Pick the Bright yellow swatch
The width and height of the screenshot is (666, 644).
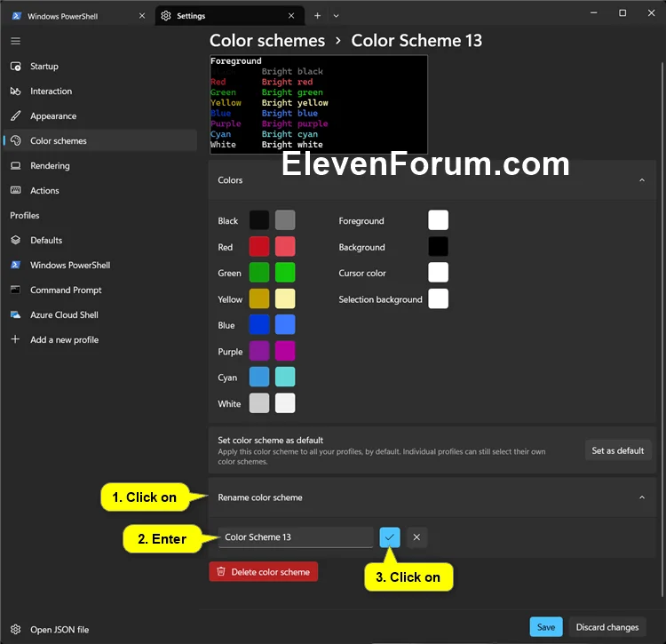(285, 298)
